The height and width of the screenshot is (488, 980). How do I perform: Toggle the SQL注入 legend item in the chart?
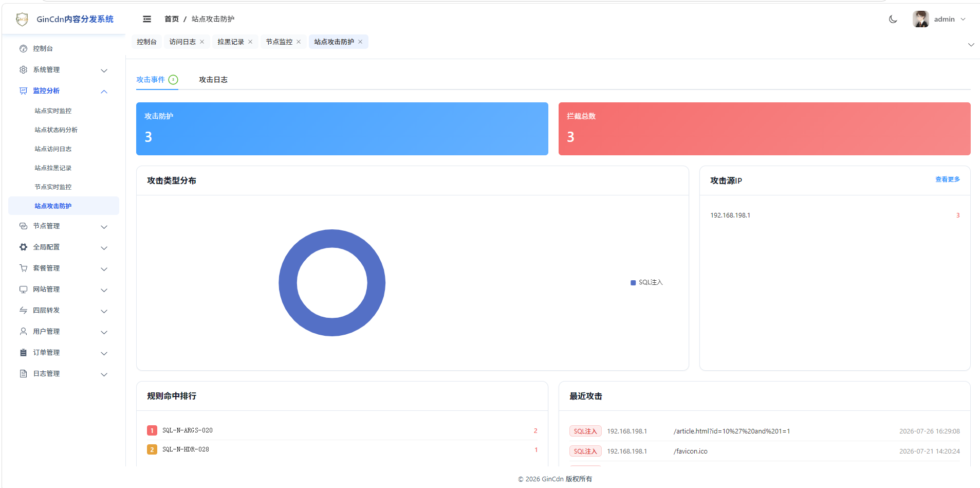click(x=646, y=282)
